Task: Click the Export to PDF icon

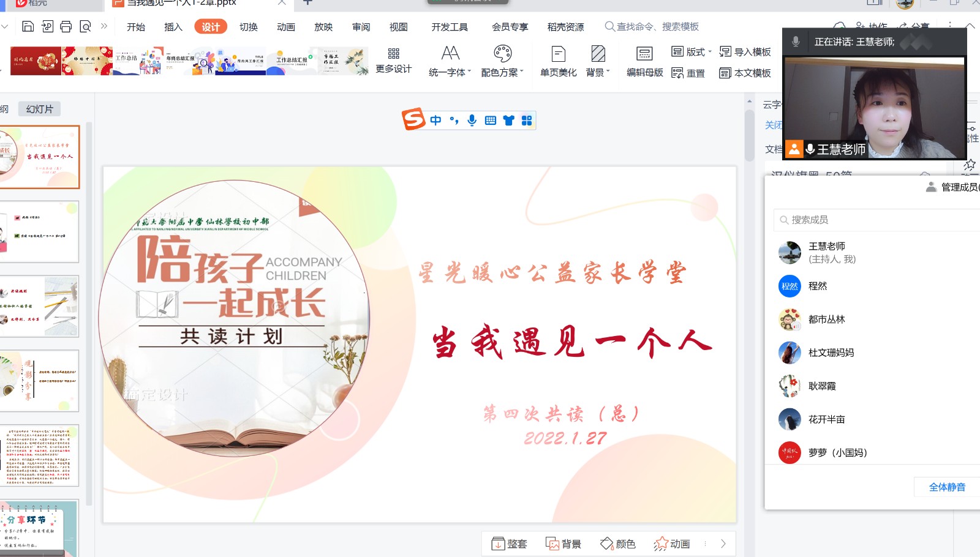Action: tap(47, 26)
